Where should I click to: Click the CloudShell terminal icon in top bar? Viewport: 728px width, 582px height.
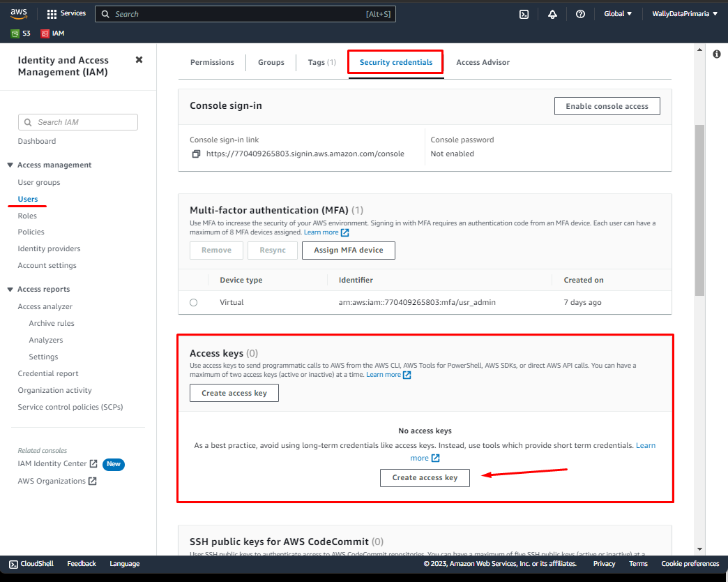tap(524, 13)
